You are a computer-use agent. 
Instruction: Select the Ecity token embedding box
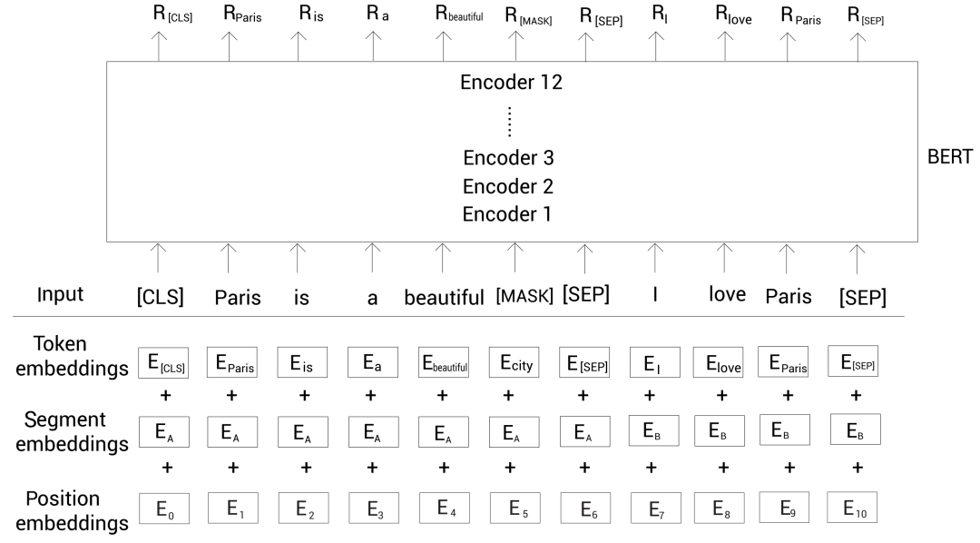[513, 365]
